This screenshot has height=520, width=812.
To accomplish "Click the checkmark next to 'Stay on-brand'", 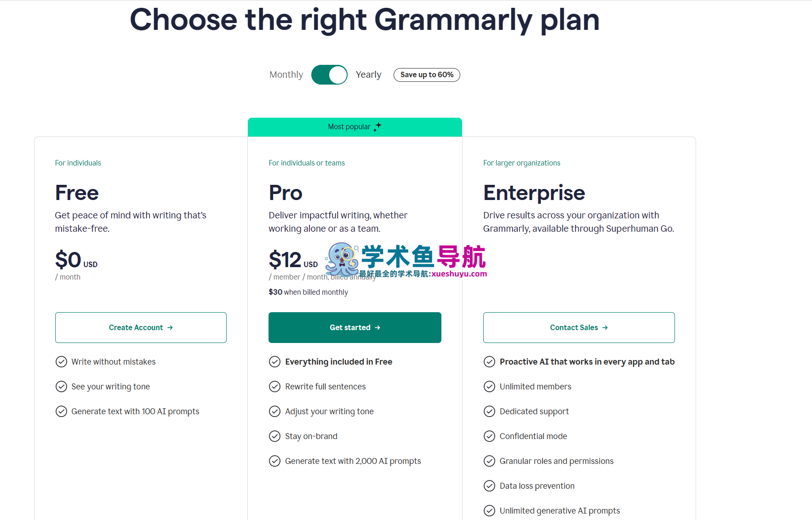I will coord(275,436).
